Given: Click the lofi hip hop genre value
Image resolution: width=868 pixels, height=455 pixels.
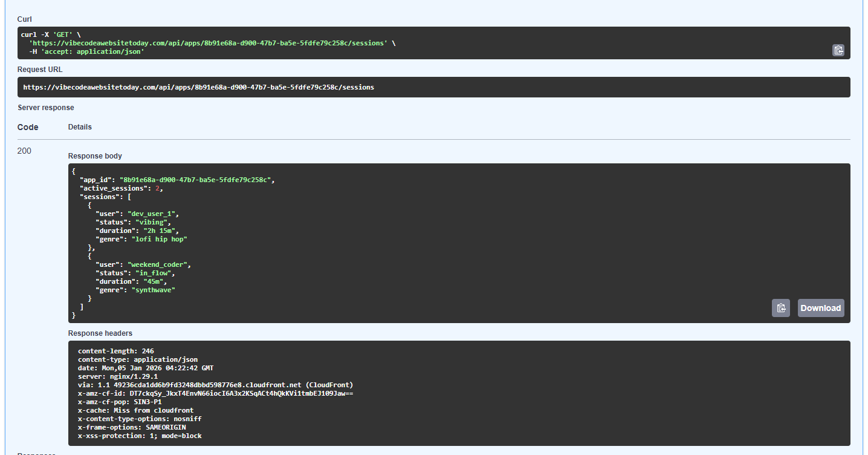Looking at the screenshot, I should pos(159,239).
